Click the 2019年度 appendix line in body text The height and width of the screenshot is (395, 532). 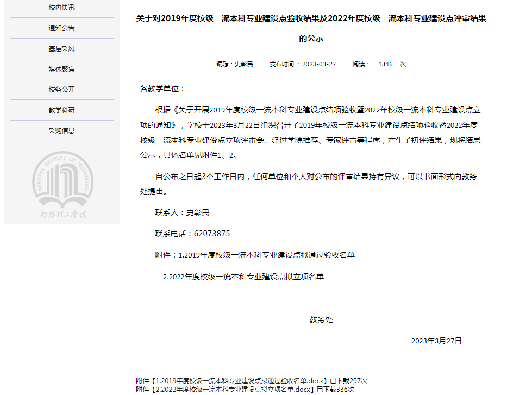pyautogui.click(x=266, y=255)
